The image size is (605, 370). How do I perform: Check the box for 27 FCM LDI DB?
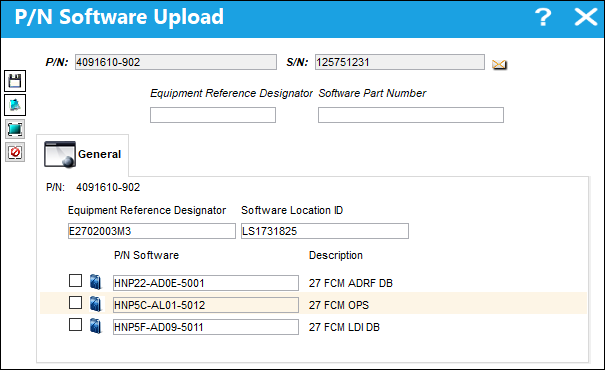(75, 324)
